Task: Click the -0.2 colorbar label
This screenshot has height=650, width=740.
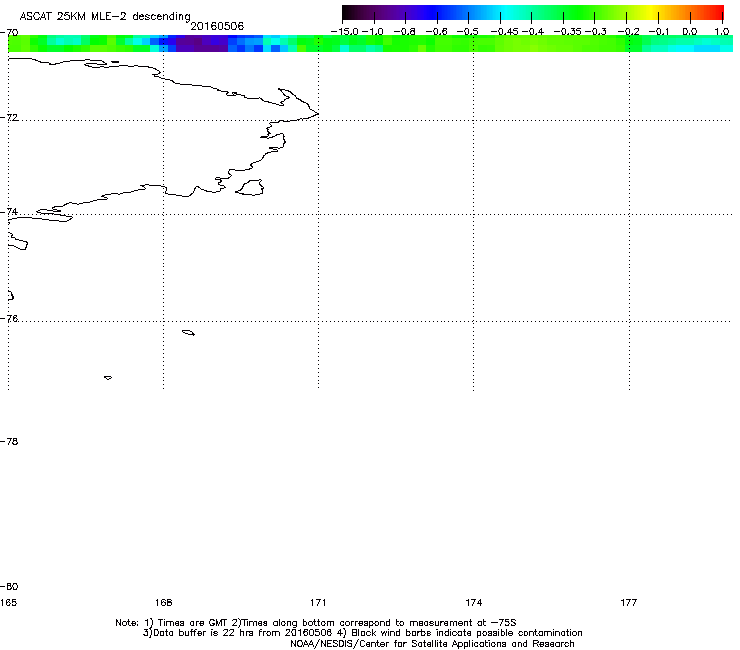Action: click(x=629, y=31)
